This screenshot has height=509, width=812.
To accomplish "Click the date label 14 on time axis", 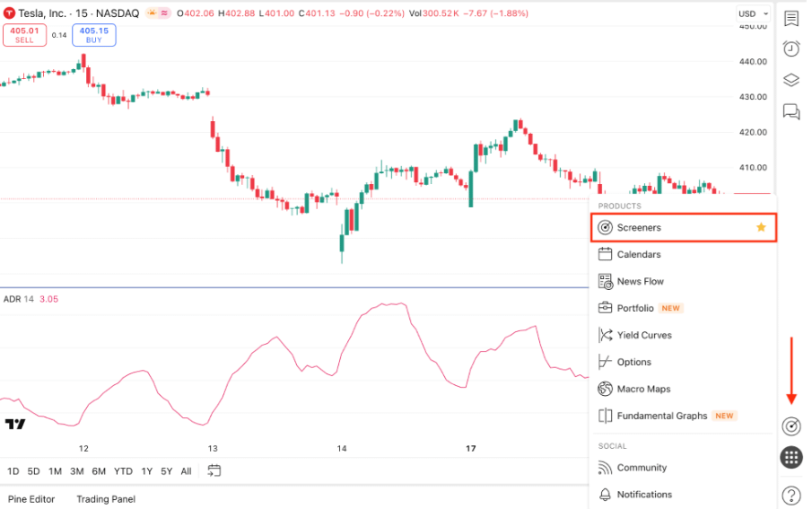I will tap(341, 448).
